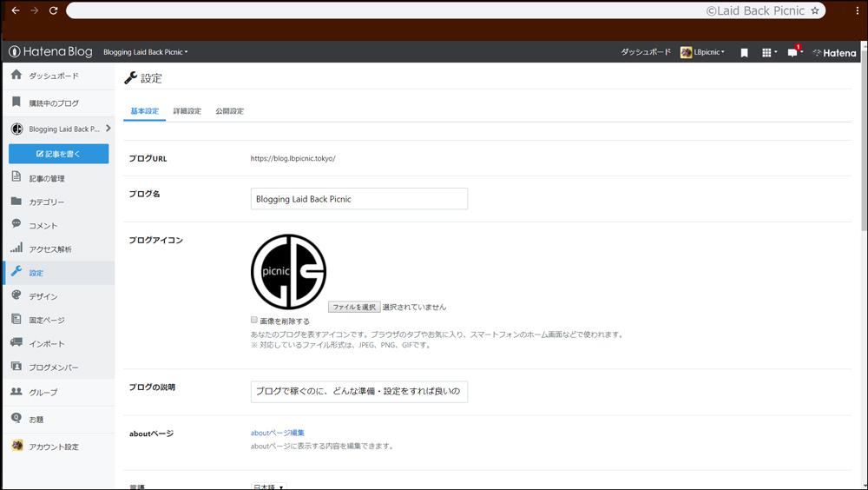Screen dimensions: 868x490
Task: Click the 記事を書く button
Action: pyautogui.click(x=59, y=154)
